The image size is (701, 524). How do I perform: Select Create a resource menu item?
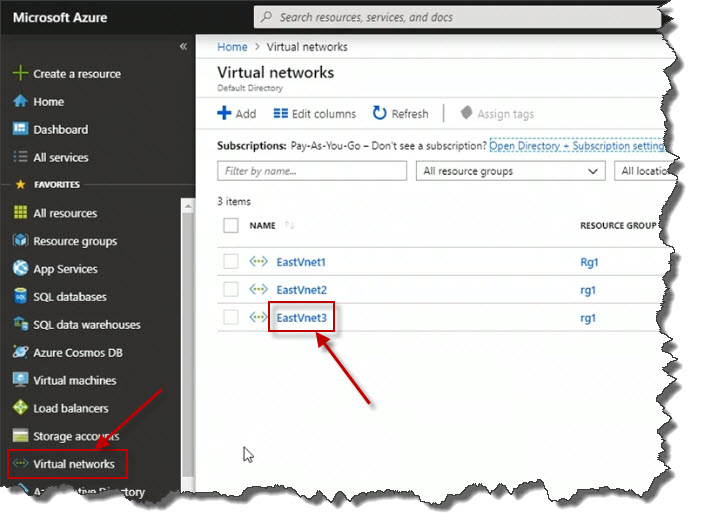tap(77, 74)
